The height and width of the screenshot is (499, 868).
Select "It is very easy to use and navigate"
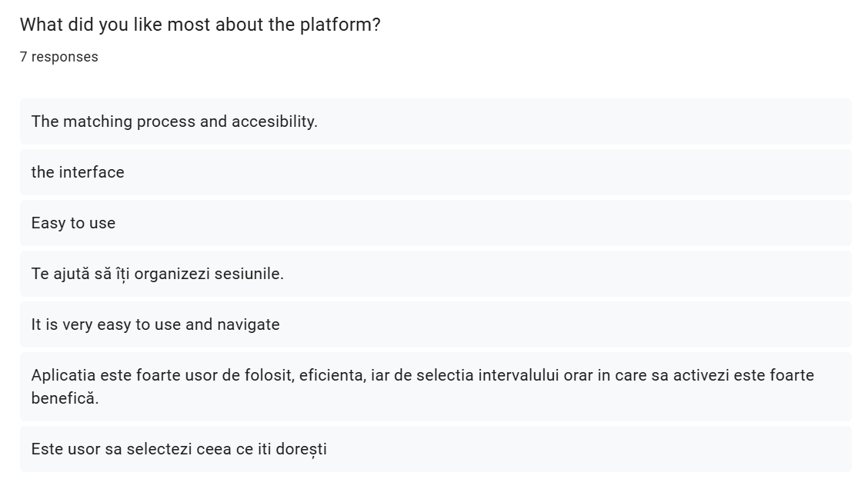pyautogui.click(x=155, y=324)
